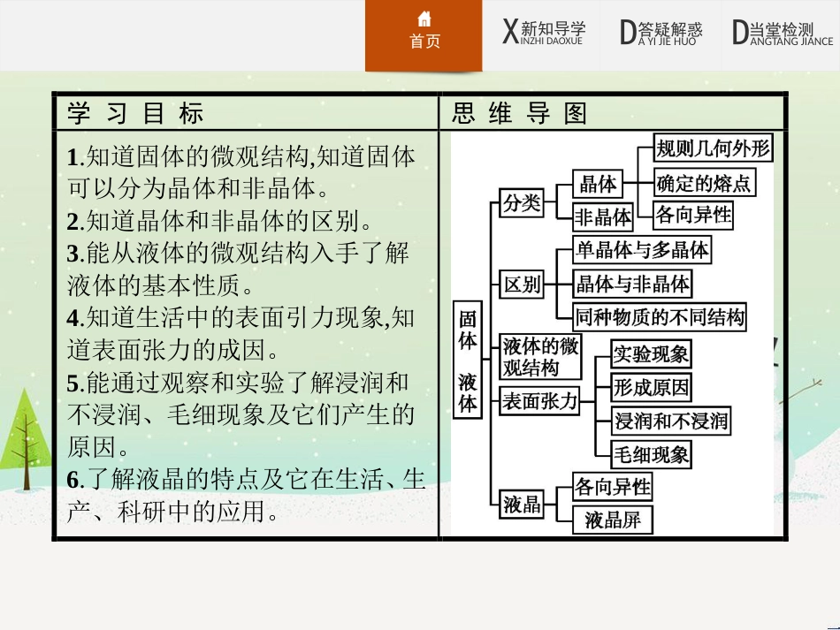Image resolution: width=840 pixels, height=630 pixels.
Task: Click the 液晶 node in the mind map
Action: (522, 505)
